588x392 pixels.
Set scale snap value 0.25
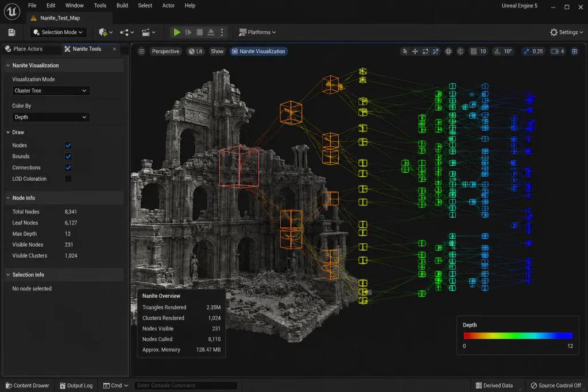pyautogui.click(x=537, y=51)
